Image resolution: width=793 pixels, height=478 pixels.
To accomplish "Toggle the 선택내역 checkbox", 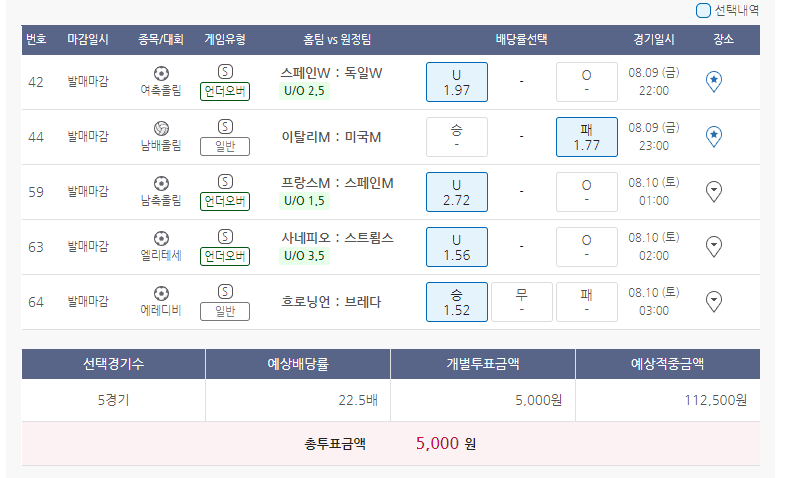I will tap(703, 11).
